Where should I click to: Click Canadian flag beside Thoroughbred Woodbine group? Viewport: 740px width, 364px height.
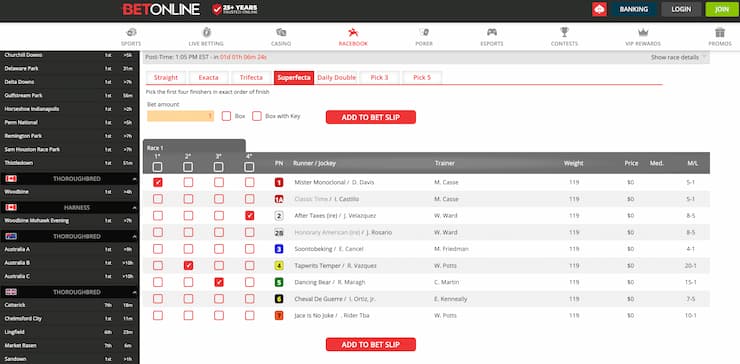click(11, 179)
